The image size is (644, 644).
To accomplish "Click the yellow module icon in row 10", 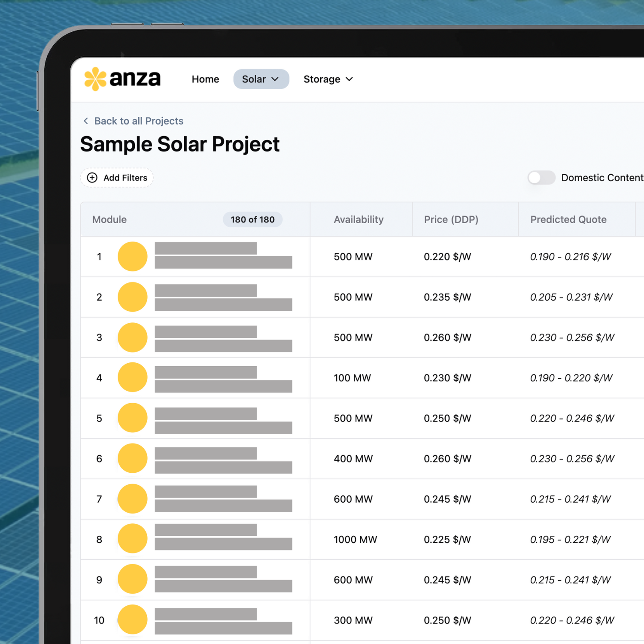I will (x=133, y=620).
